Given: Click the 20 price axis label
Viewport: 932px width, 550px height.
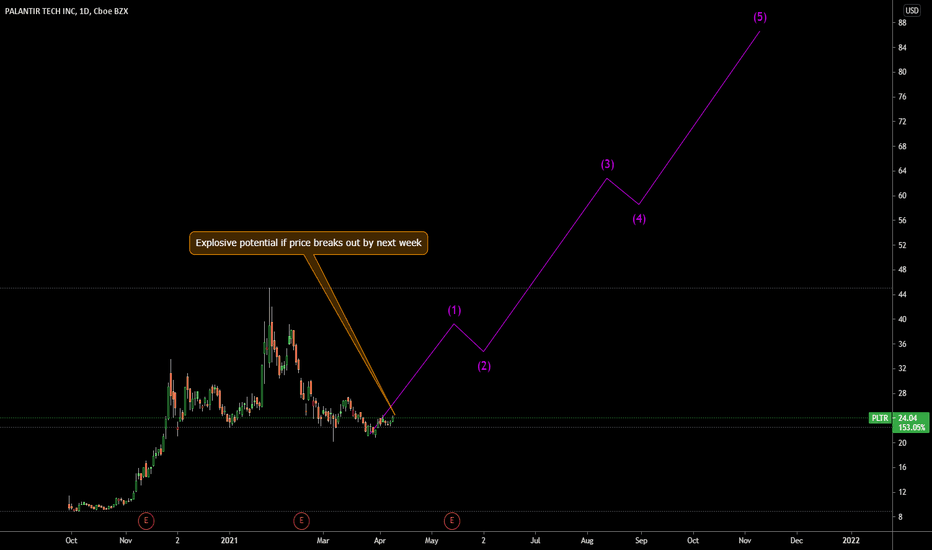Looking at the screenshot, I should [x=902, y=443].
